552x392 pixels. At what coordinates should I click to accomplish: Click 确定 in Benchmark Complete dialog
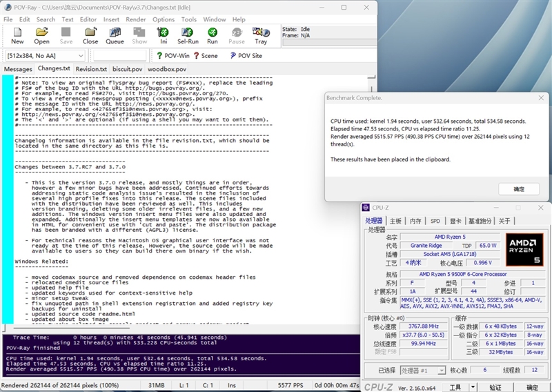(519, 189)
